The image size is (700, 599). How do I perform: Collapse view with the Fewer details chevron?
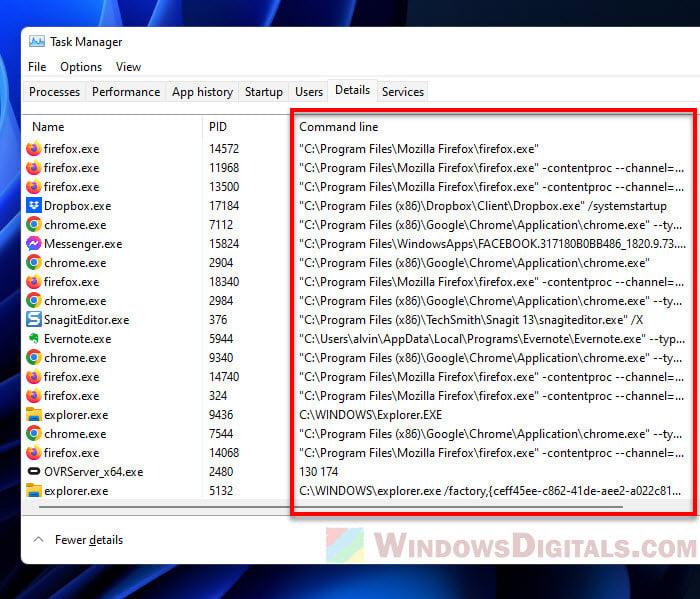click(x=38, y=539)
